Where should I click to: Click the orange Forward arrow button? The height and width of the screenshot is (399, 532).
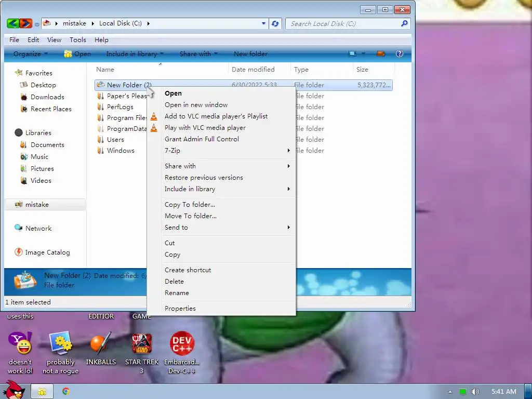click(26, 23)
